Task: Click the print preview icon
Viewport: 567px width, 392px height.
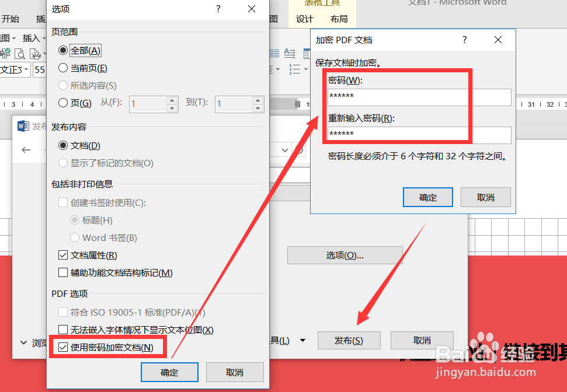Action: click(20, 54)
